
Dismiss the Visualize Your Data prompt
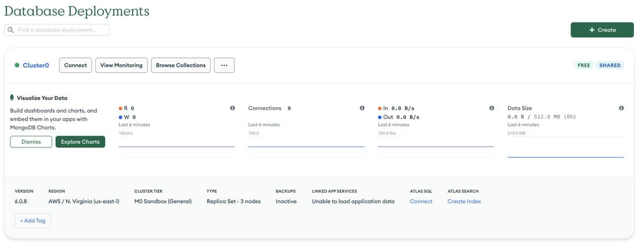(31, 142)
